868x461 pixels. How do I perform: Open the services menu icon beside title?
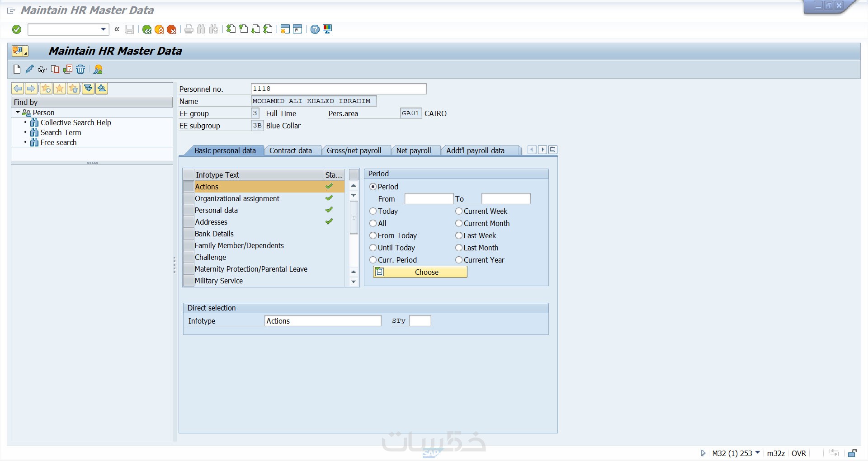(19, 51)
